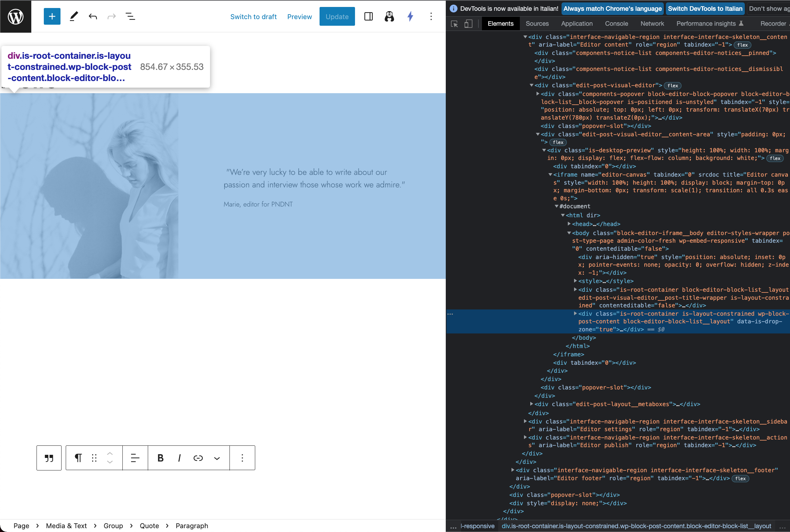The width and height of the screenshot is (790, 532).
Task: Collapse the body block-editor-iframe node
Action: pyautogui.click(x=569, y=233)
